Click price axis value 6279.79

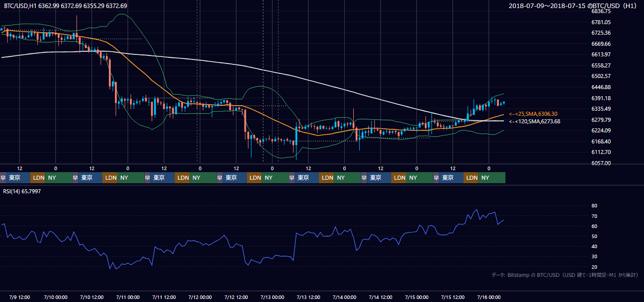tap(601, 120)
